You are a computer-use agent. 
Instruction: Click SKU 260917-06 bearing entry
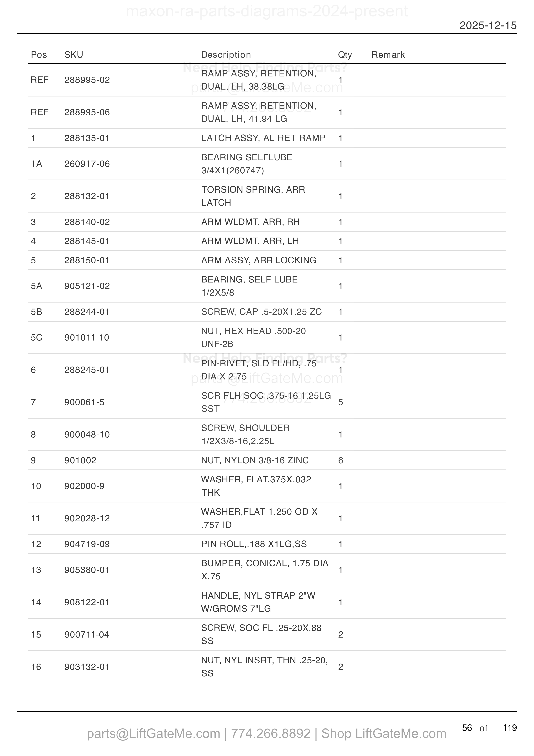tap(87, 164)
